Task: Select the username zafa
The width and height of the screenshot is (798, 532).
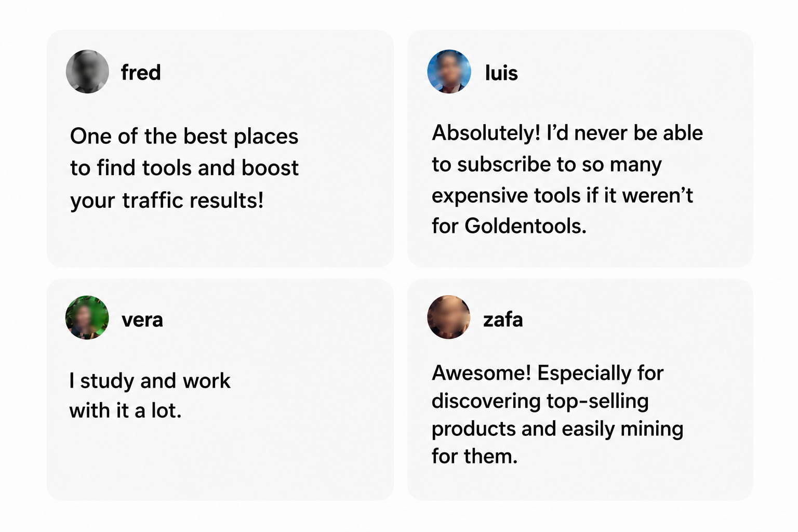Action: [503, 319]
